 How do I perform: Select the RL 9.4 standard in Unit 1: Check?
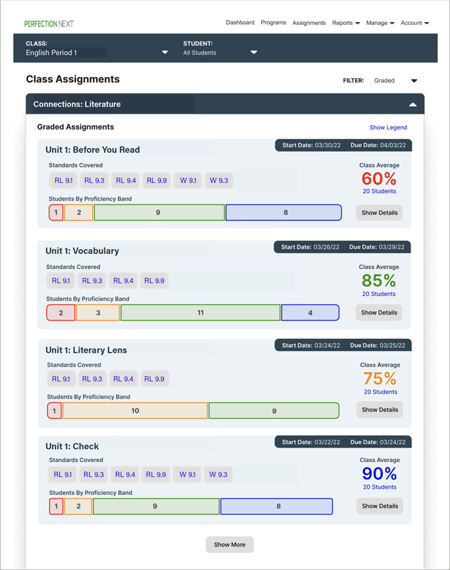click(125, 474)
